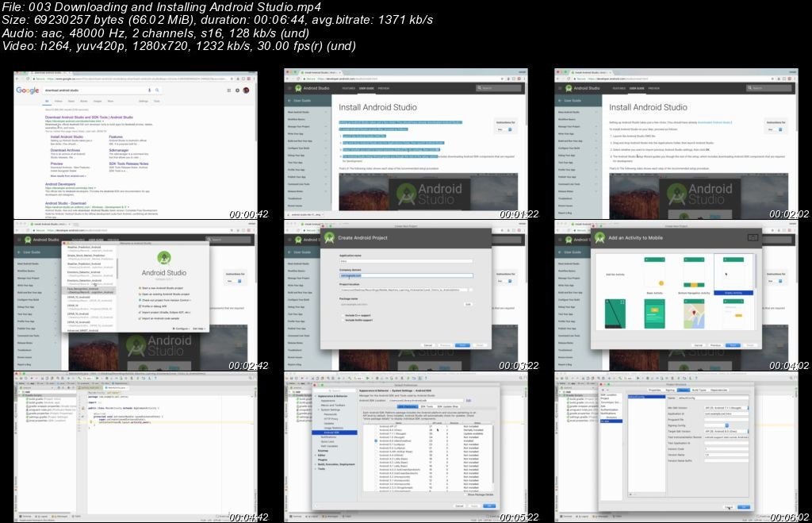Open Instructions for Mac dropdown in 00:01:22 frame

(x=505, y=129)
